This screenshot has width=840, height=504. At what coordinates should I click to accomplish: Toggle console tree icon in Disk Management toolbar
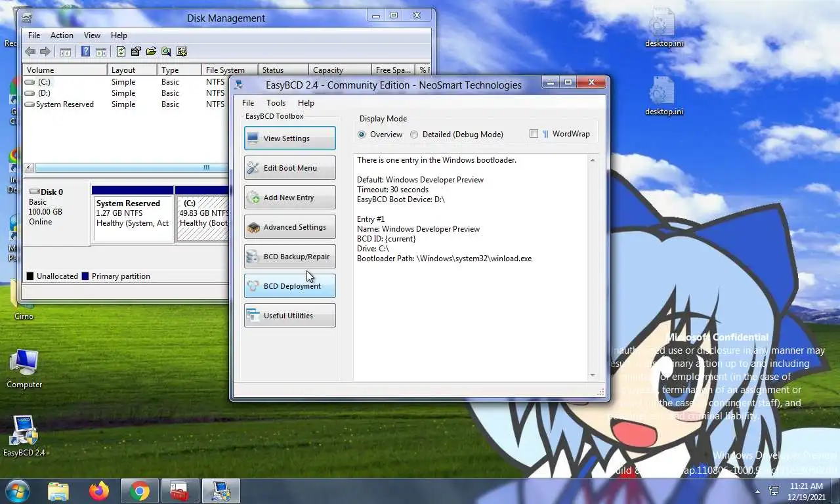66,52
